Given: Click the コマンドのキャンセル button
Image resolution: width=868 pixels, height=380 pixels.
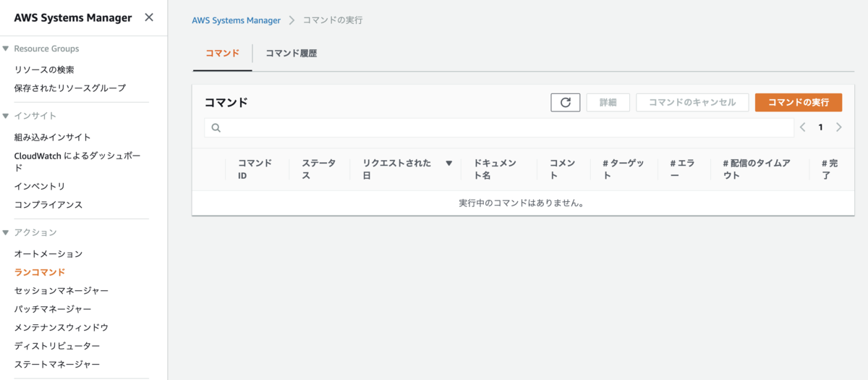Looking at the screenshot, I should click(692, 103).
